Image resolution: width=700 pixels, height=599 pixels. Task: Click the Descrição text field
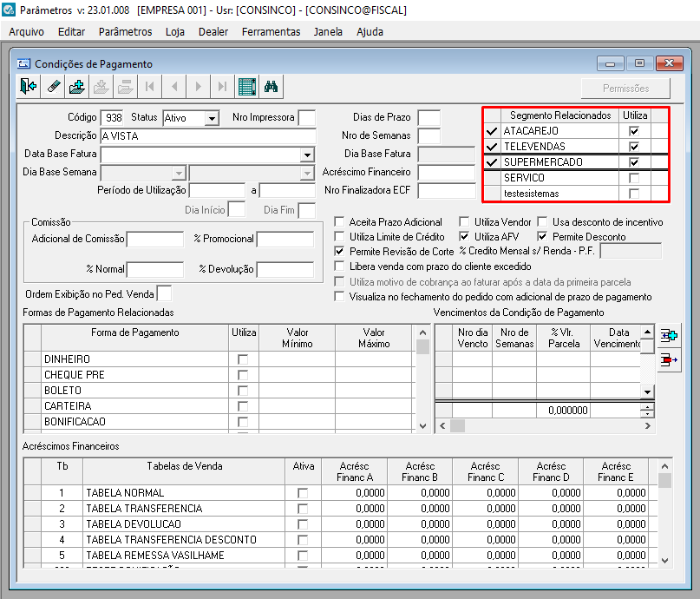[208, 136]
